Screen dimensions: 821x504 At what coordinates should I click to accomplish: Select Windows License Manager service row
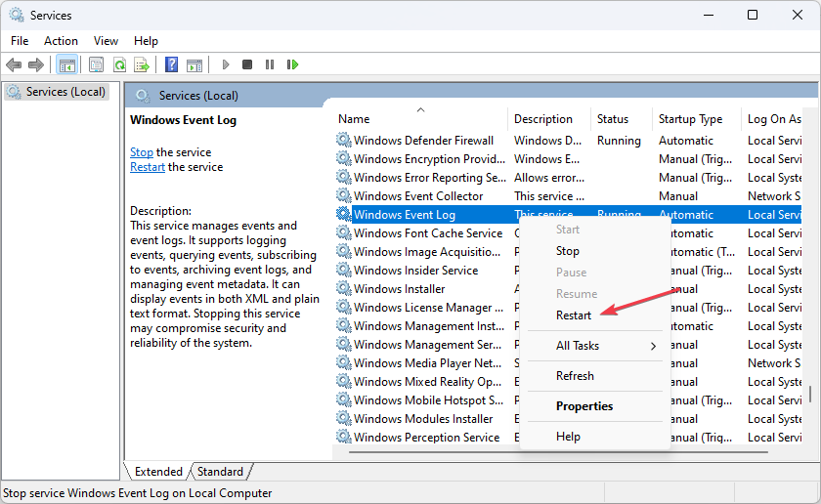[x=428, y=308]
